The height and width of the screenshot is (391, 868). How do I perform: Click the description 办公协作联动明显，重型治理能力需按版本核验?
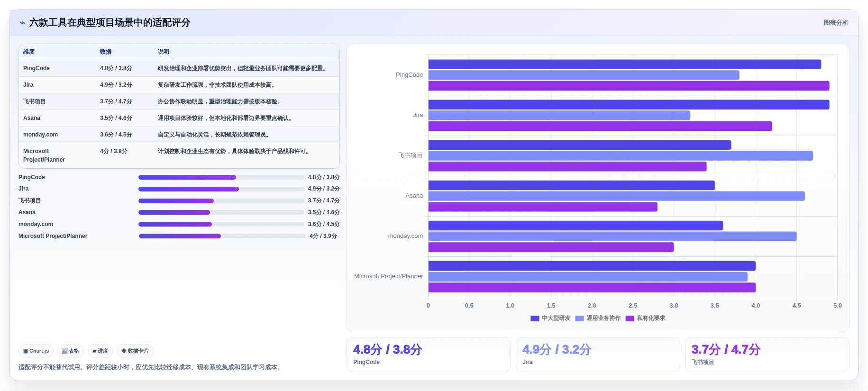pos(219,101)
